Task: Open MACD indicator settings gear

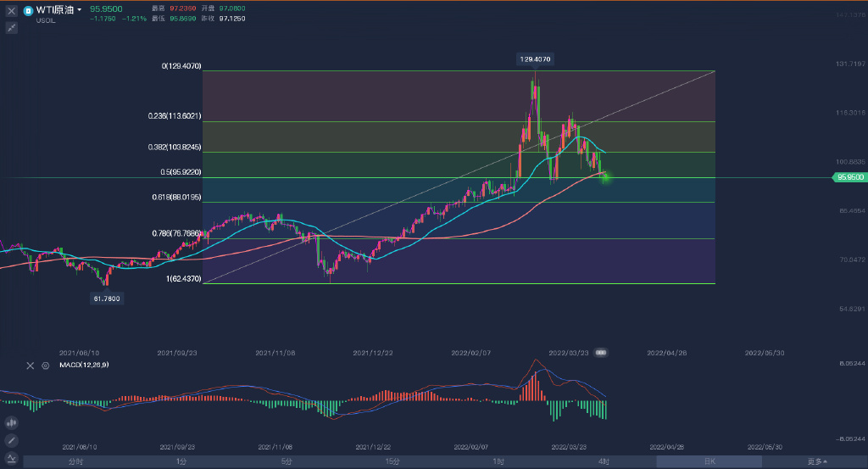Action: (x=46, y=366)
